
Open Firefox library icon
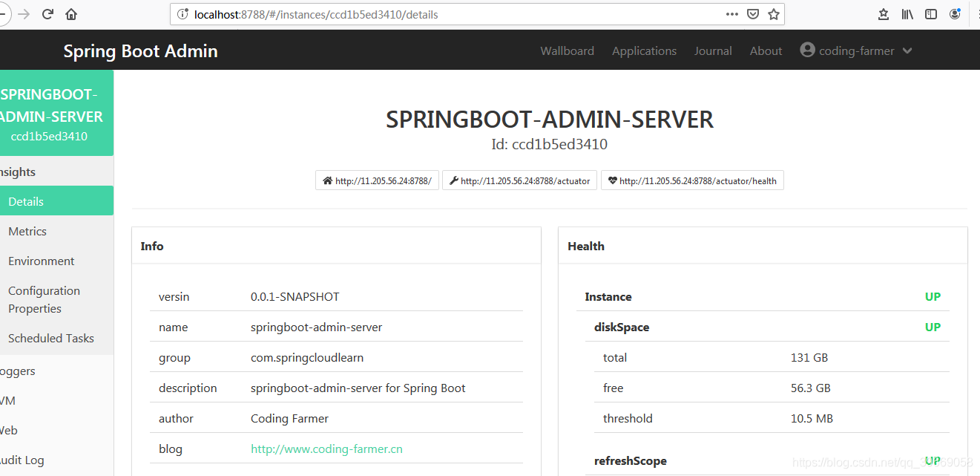pyautogui.click(x=907, y=14)
